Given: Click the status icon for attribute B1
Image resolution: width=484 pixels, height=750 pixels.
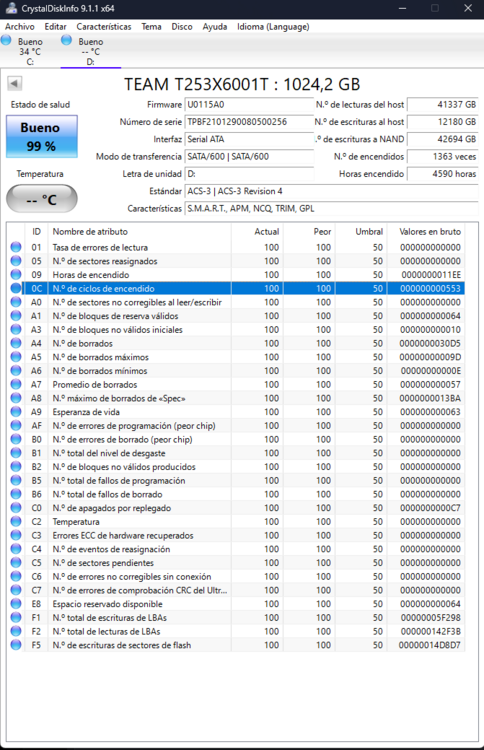Looking at the screenshot, I should click(16, 452).
